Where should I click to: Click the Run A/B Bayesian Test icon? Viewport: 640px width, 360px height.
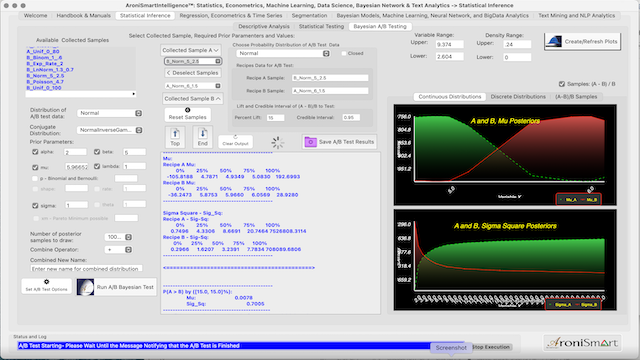85,287
